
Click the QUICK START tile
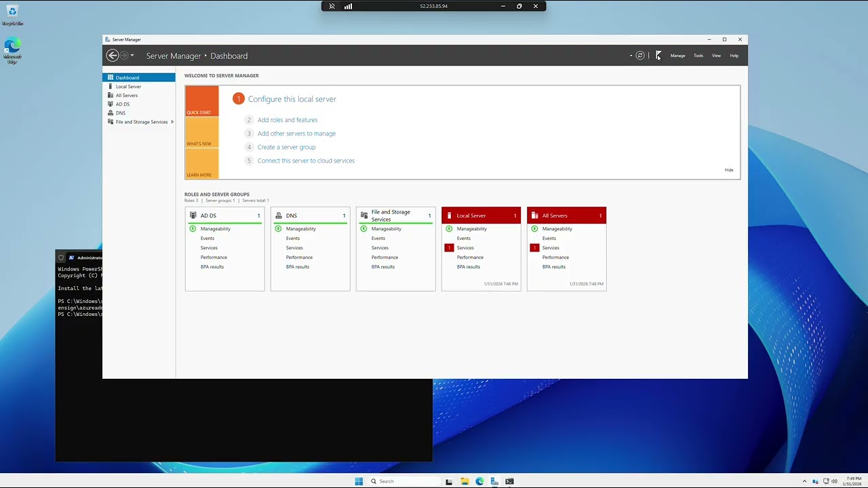click(201, 101)
